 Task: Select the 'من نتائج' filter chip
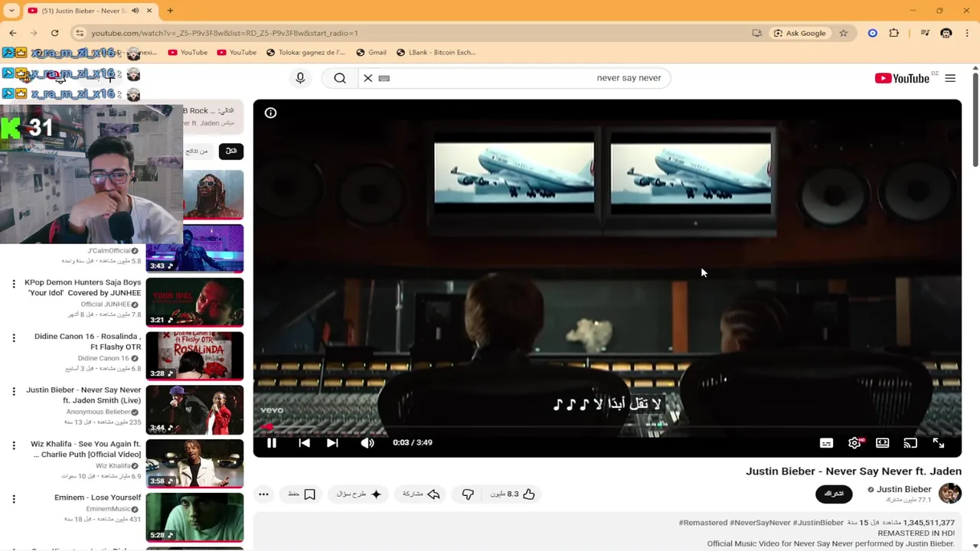tap(197, 151)
